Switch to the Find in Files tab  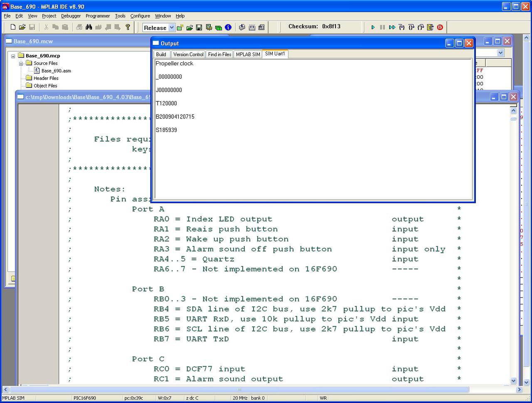[x=219, y=54]
